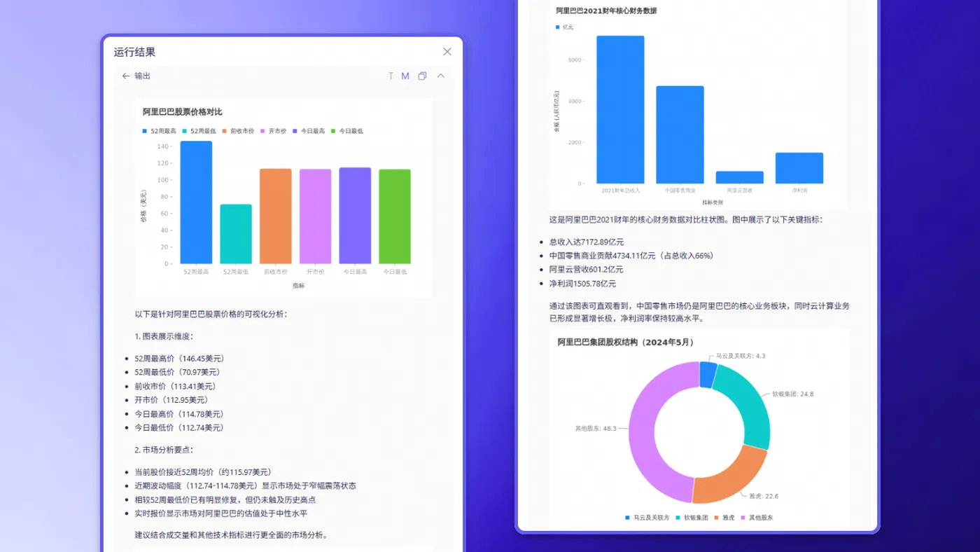
Task: Select the tall blue 52周最高 bar
Action: coord(196,202)
